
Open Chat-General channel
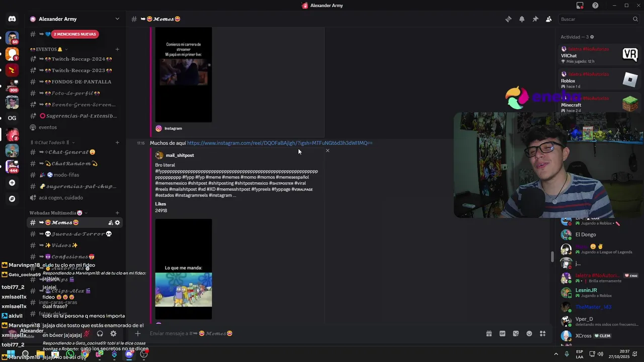pyautogui.click(x=75, y=152)
